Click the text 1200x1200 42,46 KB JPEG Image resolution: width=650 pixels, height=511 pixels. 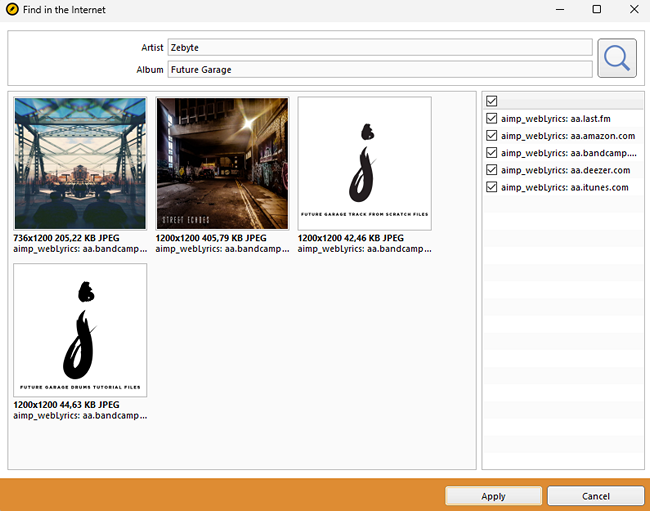click(x=351, y=238)
